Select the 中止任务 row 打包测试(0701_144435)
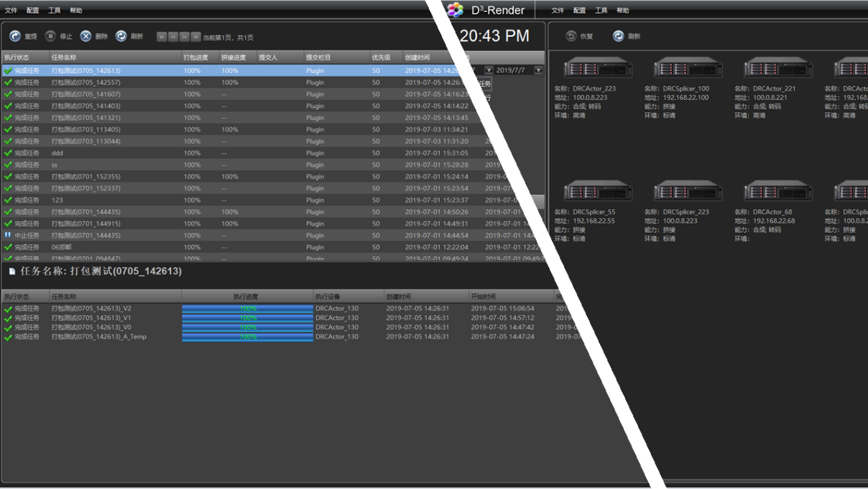868x489 pixels. coord(75,235)
